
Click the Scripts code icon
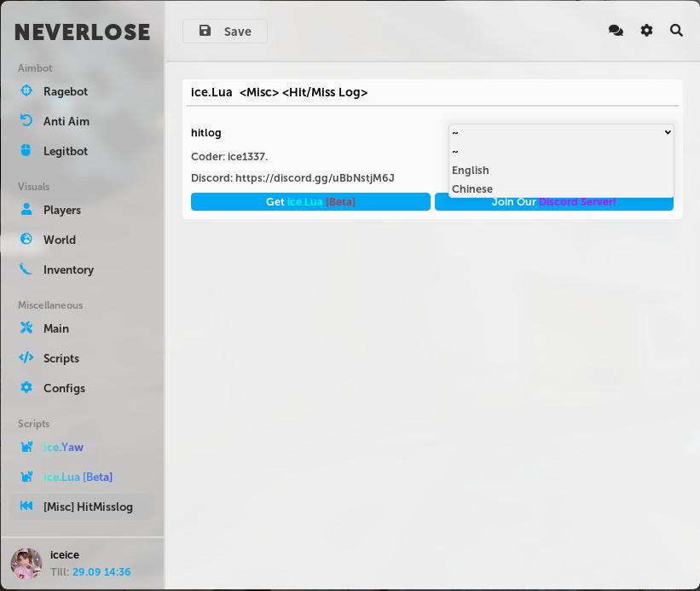click(x=26, y=358)
